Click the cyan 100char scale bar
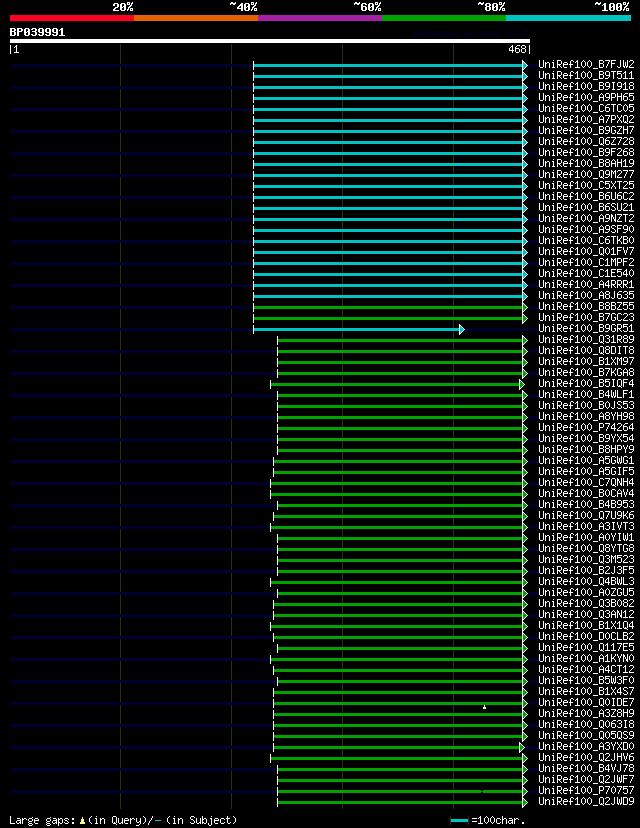Image resolution: width=640 pixels, height=828 pixels. coord(459,821)
